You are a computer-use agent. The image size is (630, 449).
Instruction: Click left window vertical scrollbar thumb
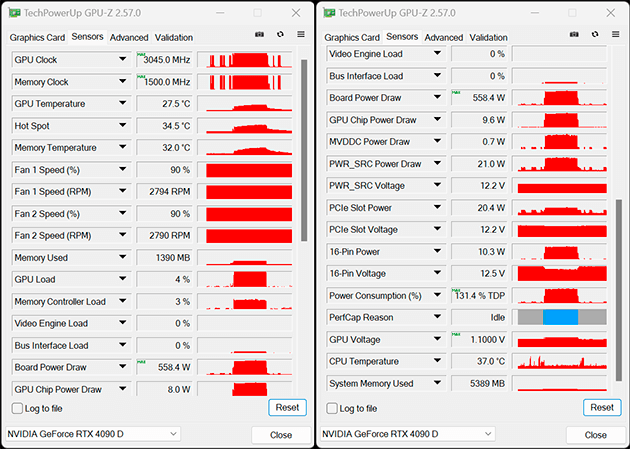pos(304,150)
